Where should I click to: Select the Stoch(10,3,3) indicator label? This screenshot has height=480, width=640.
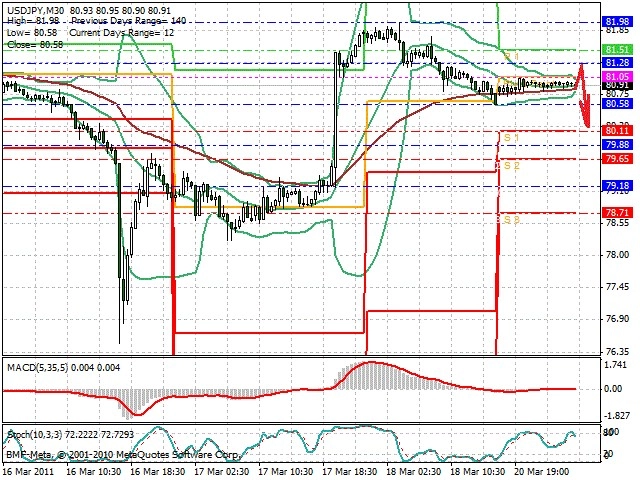35,435
